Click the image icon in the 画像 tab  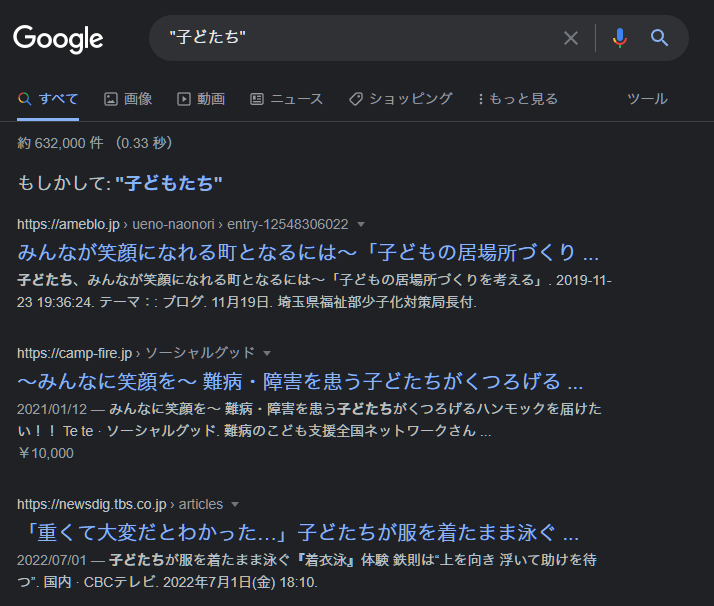pyautogui.click(x=111, y=99)
